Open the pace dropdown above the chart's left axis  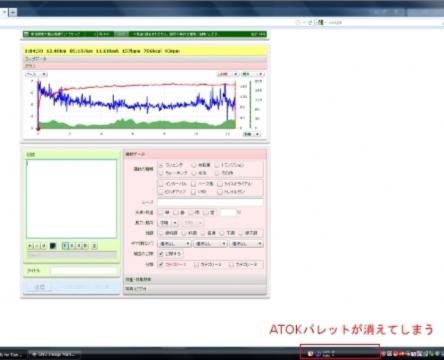pyautogui.click(x=36, y=74)
